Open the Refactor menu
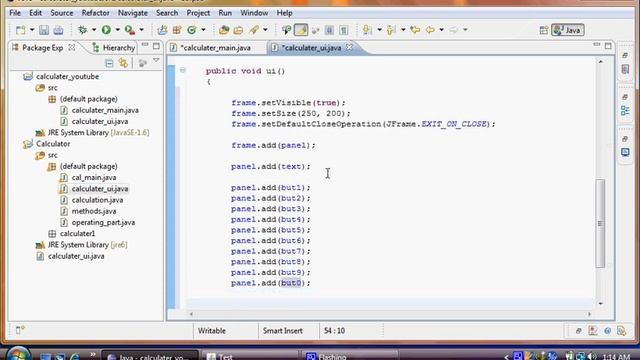This screenshot has height=360, width=640. point(96,13)
